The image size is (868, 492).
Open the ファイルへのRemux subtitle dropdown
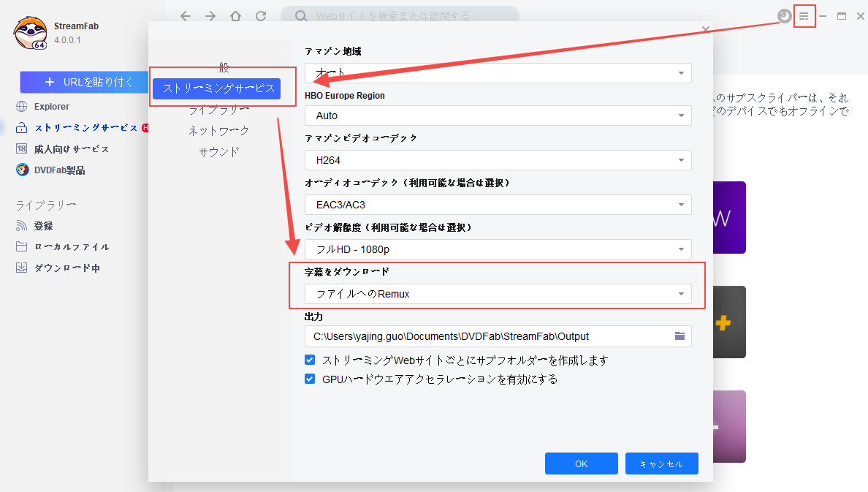tap(498, 294)
